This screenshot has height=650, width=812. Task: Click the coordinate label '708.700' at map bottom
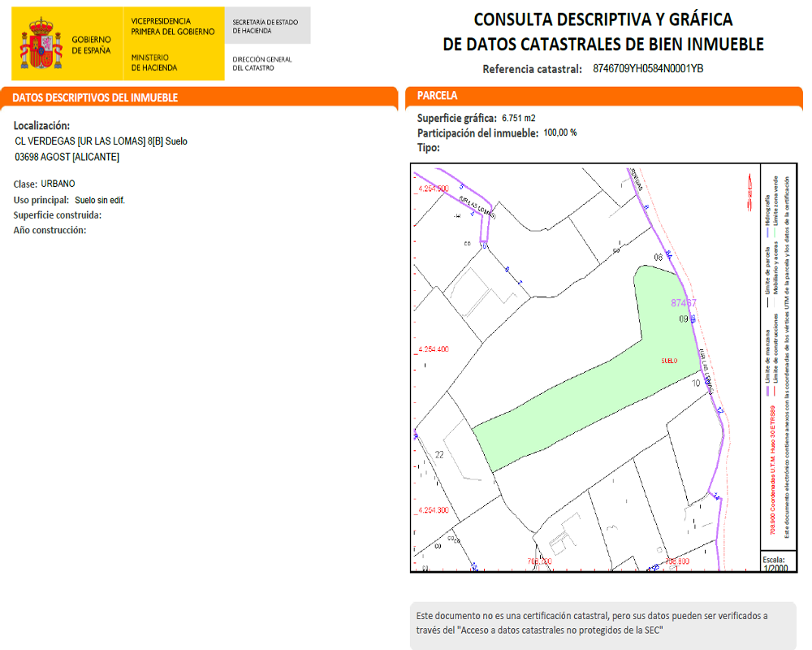coord(540,561)
